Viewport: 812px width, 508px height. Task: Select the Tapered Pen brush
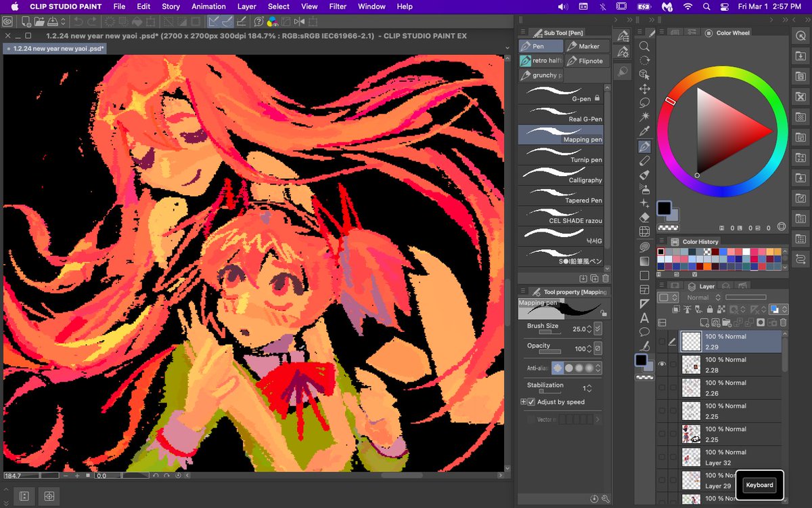point(561,196)
